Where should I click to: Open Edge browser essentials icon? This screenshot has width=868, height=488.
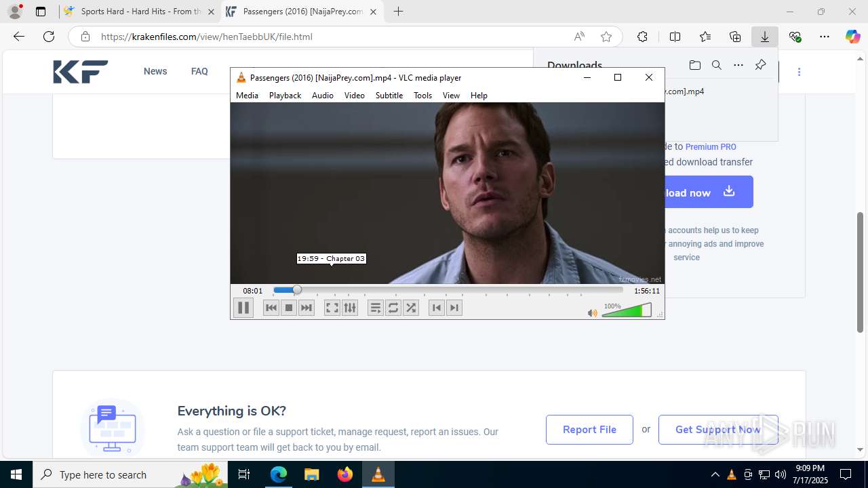[795, 37]
